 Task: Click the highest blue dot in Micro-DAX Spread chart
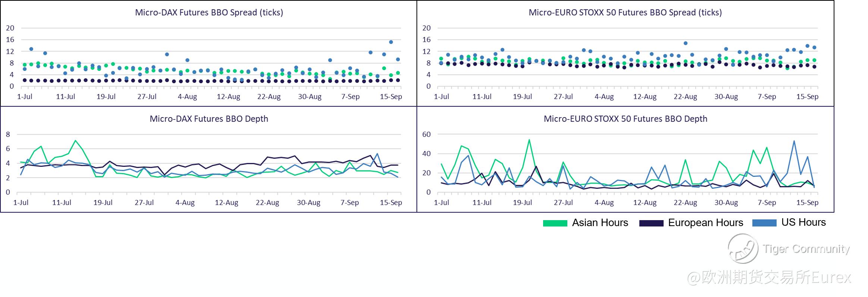391,42
